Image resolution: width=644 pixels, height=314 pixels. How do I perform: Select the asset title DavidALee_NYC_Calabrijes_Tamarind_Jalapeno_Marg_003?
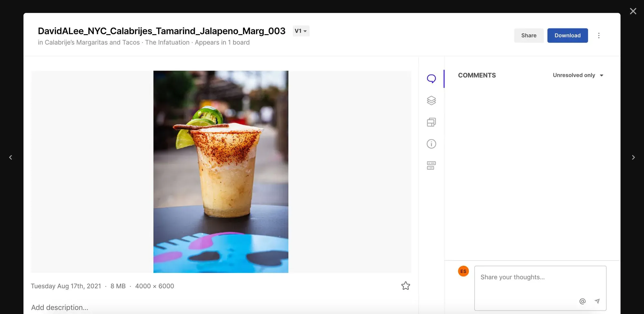[x=162, y=31]
